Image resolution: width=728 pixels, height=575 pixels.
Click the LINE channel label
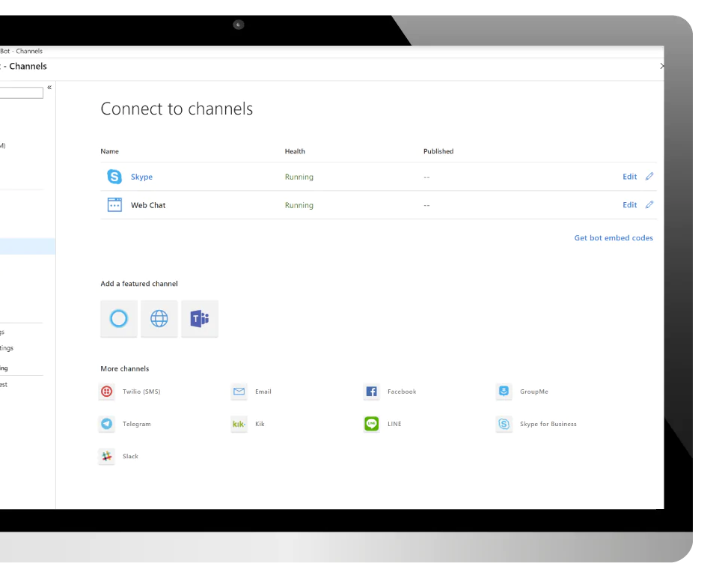coord(394,424)
